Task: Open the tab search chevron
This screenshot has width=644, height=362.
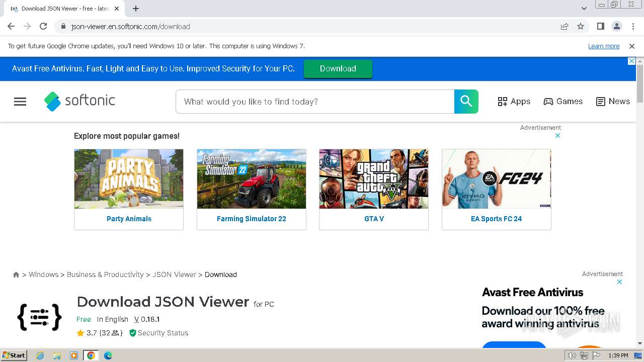Action: coord(584,9)
